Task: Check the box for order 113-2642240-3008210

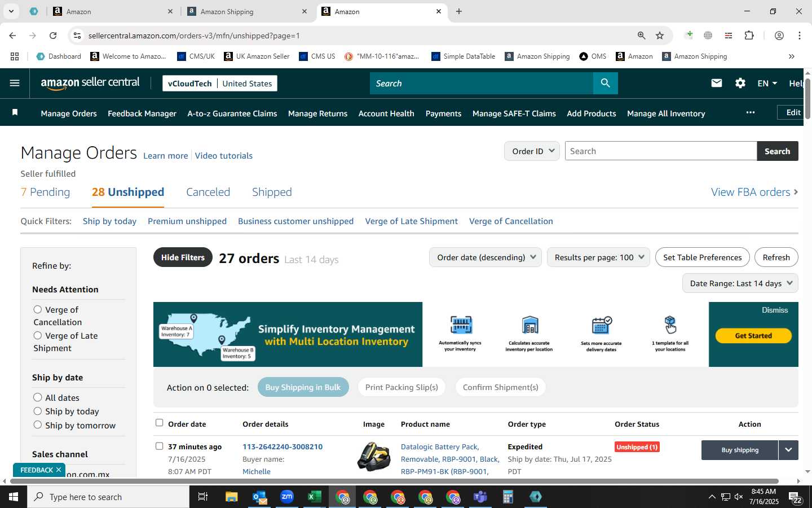Action: [x=159, y=446]
